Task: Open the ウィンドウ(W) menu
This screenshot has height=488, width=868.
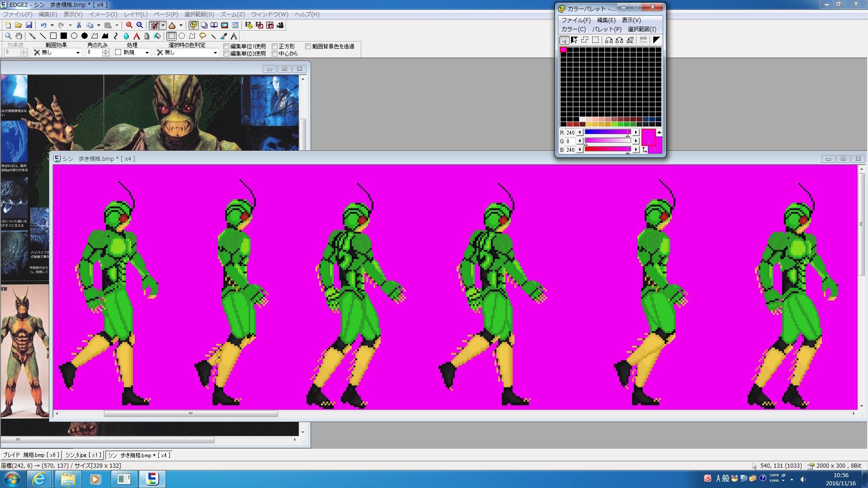Action: 270,14
